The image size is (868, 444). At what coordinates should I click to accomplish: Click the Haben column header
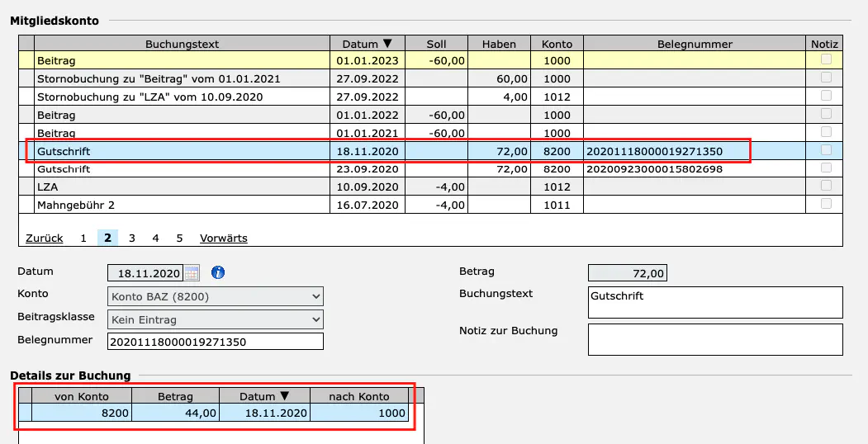[500, 45]
